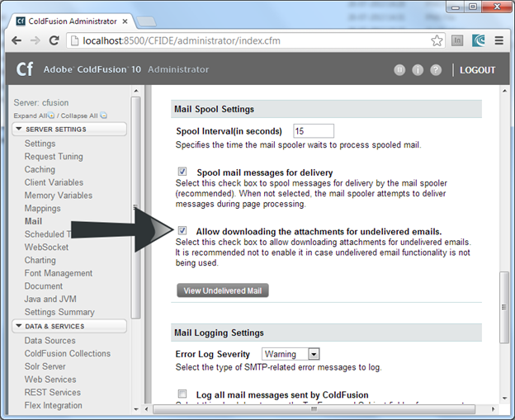515x420 pixels.
Task: Open Request Tuning in the sidebar
Action: click(54, 157)
